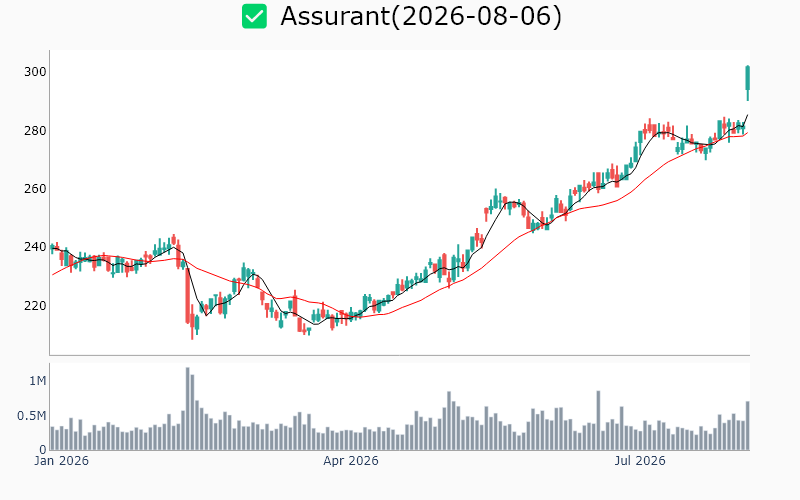Click the 300 price axis label
The height and width of the screenshot is (500, 800).
[35, 72]
